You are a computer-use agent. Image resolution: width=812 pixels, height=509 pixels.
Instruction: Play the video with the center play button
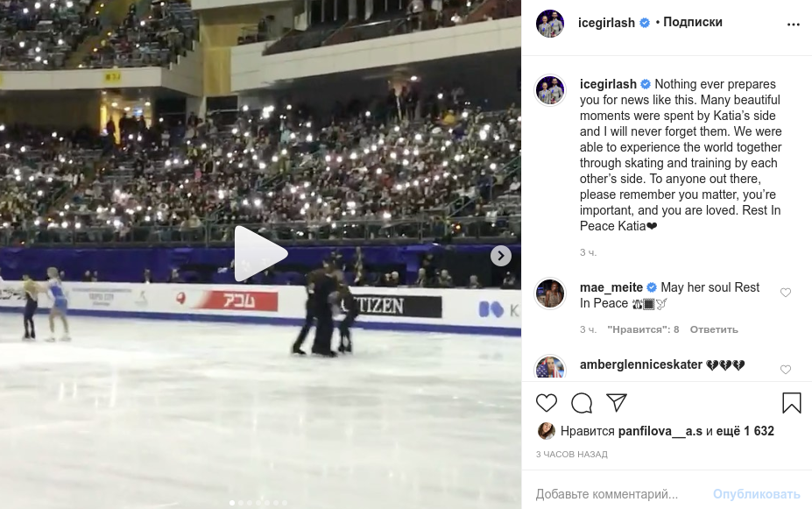click(260, 254)
